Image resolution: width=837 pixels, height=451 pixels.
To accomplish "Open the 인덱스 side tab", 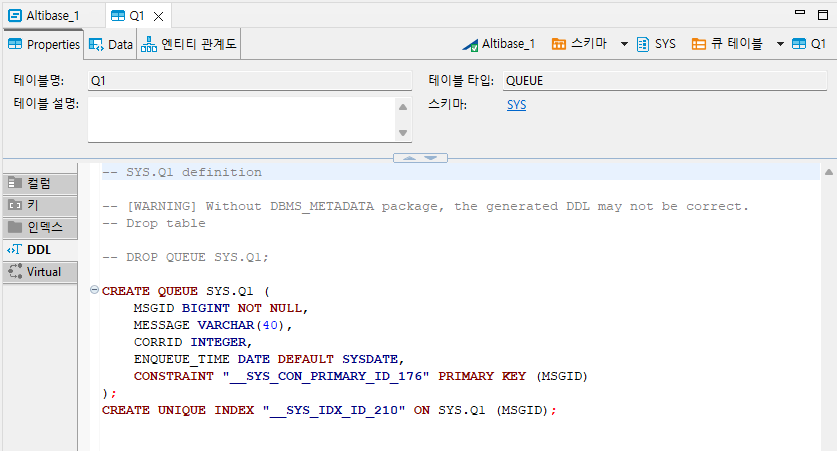I will (x=40, y=227).
